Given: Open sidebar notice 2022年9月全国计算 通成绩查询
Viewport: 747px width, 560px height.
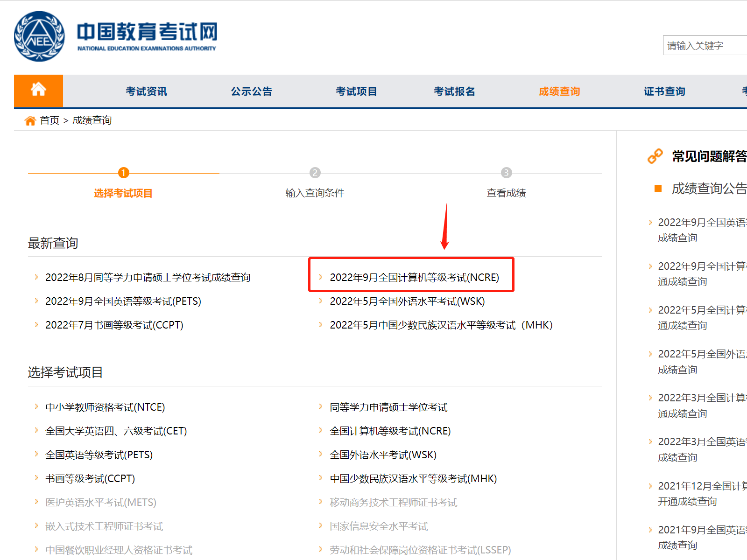Looking at the screenshot, I should click(x=702, y=274).
